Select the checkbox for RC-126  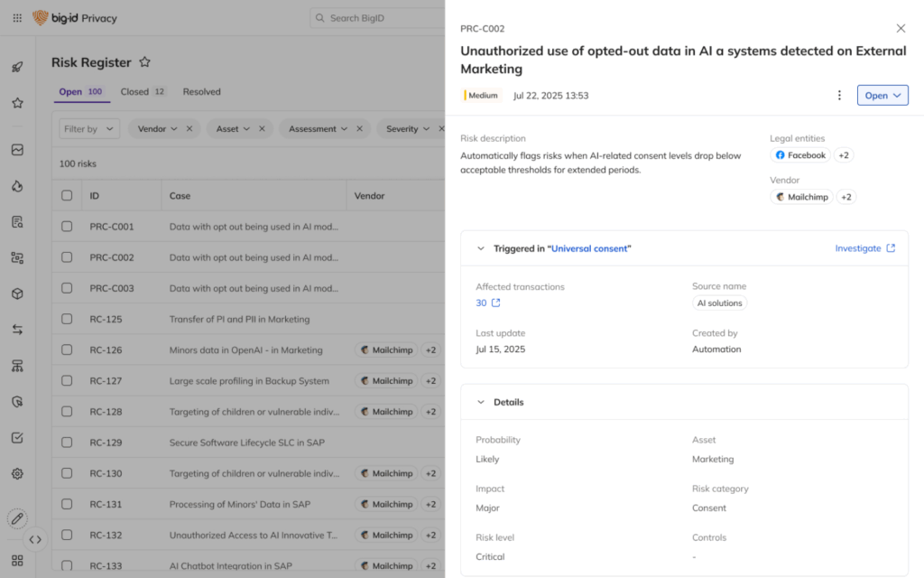click(67, 350)
